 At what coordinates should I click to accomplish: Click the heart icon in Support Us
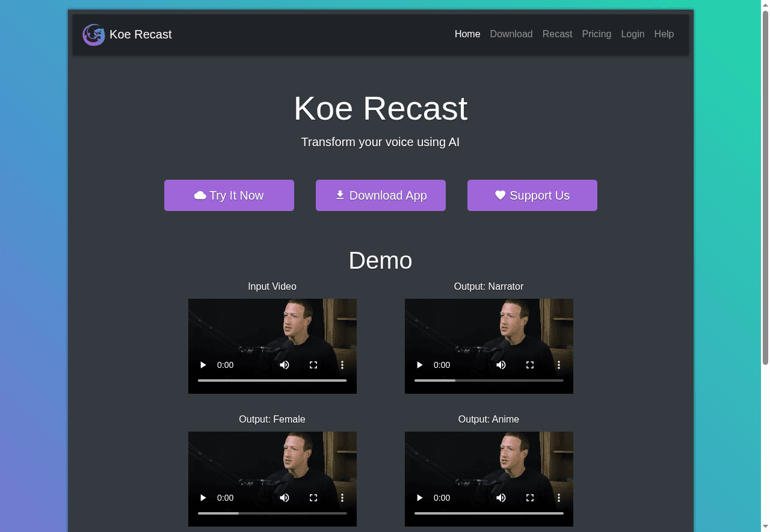coord(500,195)
